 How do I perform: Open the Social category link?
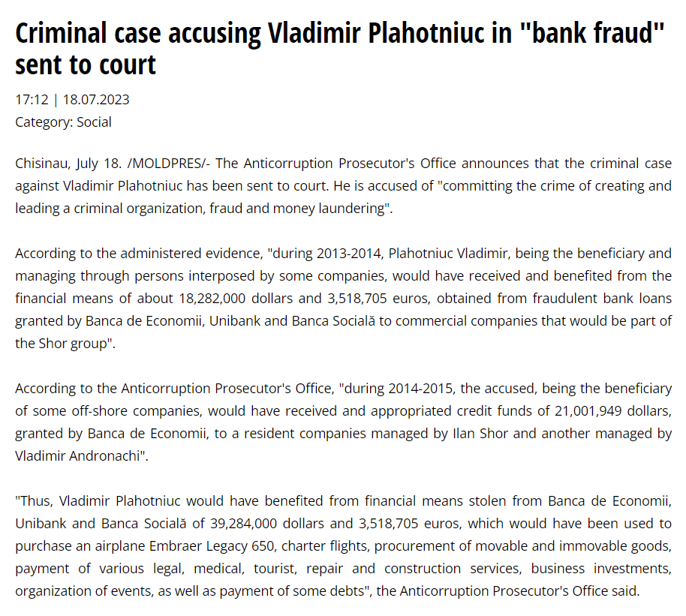(x=94, y=122)
